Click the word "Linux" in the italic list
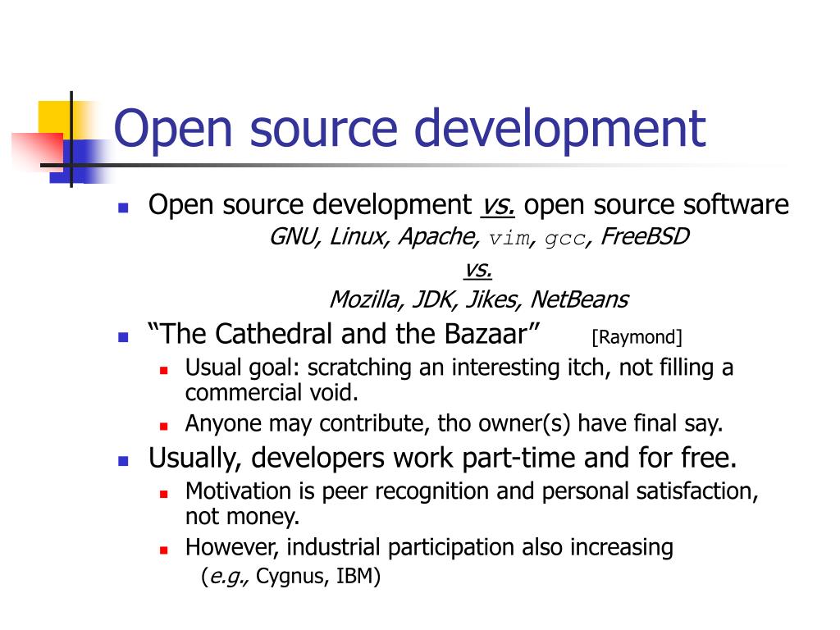This screenshot has width=840, height=630. pos(359,236)
